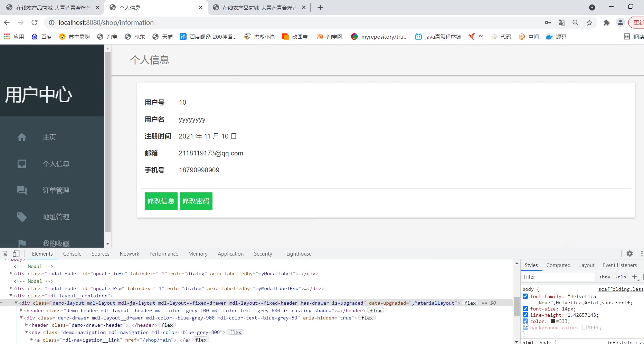Toggle the color #333 property checkbox
This screenshot has width=644, height=344.
525,321
